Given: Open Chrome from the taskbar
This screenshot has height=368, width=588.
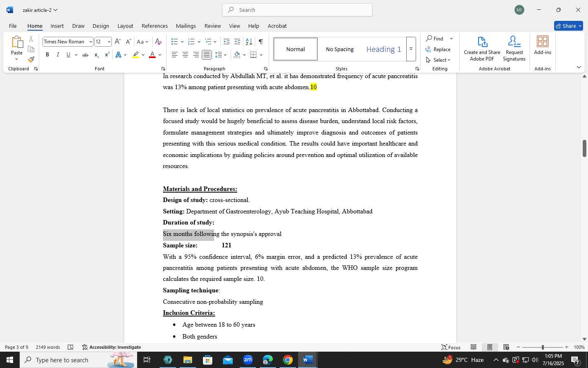Looking at the screenshot, I should [288, 360].
